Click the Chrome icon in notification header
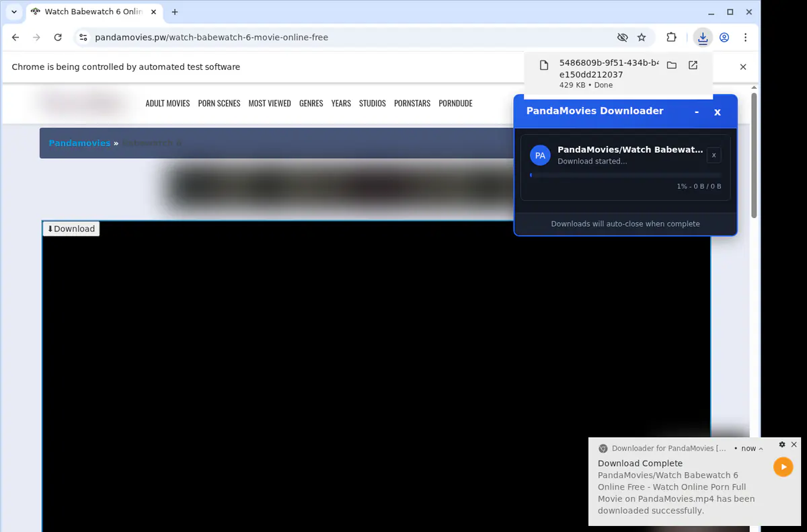Image resolution: width=807 pixels, height=532 pixels. tap(603, 449)
